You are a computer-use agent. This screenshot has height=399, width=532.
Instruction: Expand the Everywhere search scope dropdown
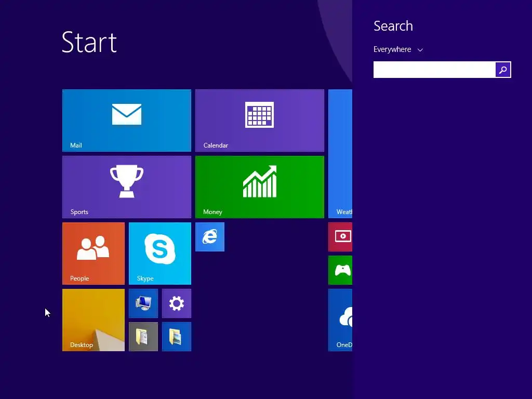click(x=398, y=49)
